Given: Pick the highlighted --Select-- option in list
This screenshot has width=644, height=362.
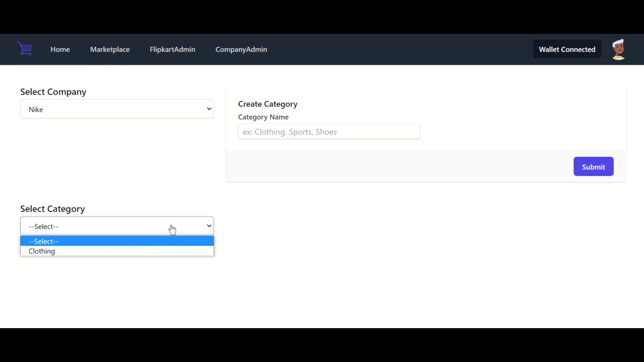Looking at the screenshot, I should click(44, 241).
